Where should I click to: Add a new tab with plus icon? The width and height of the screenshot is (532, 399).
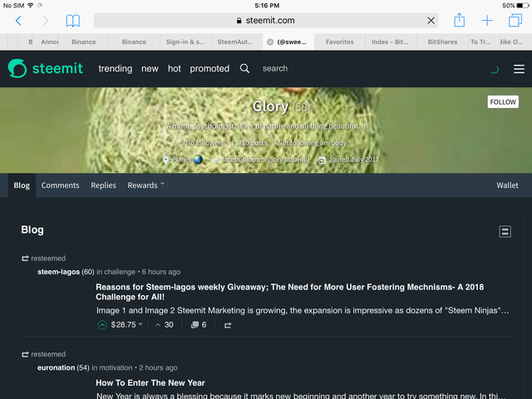[x=487, y=20]
